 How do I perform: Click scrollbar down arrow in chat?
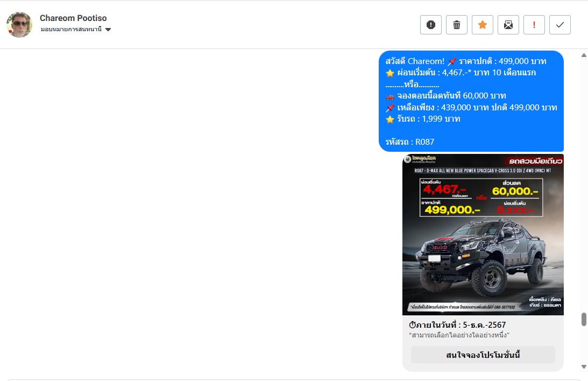584,367
